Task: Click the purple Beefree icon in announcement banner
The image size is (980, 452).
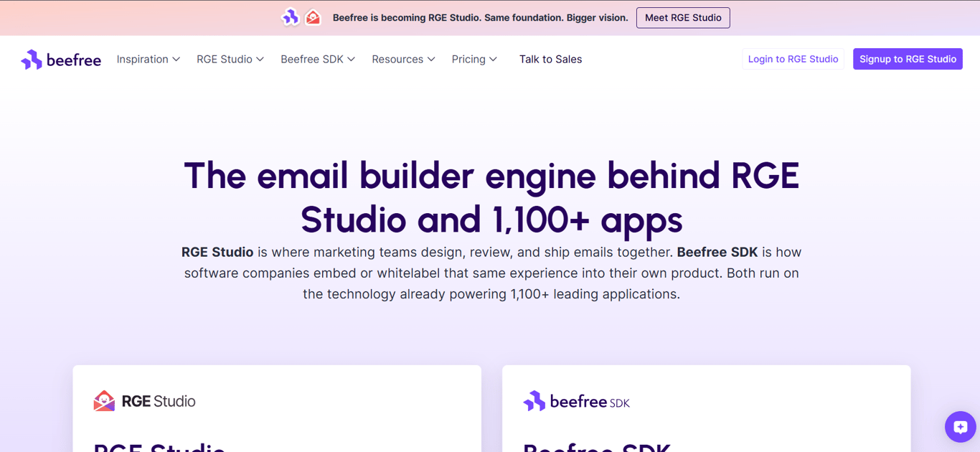Action: (x=291, y=17)
